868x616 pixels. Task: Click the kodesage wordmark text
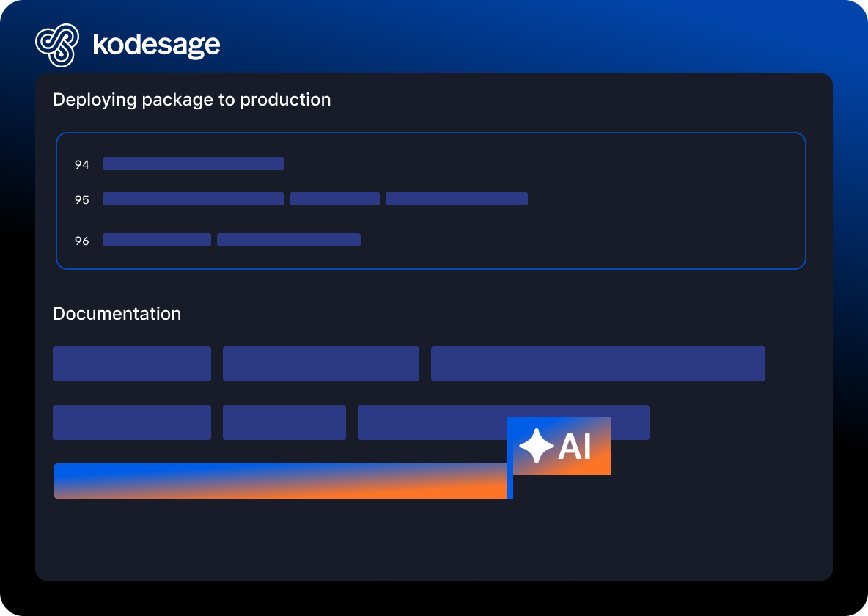point(157,45)
